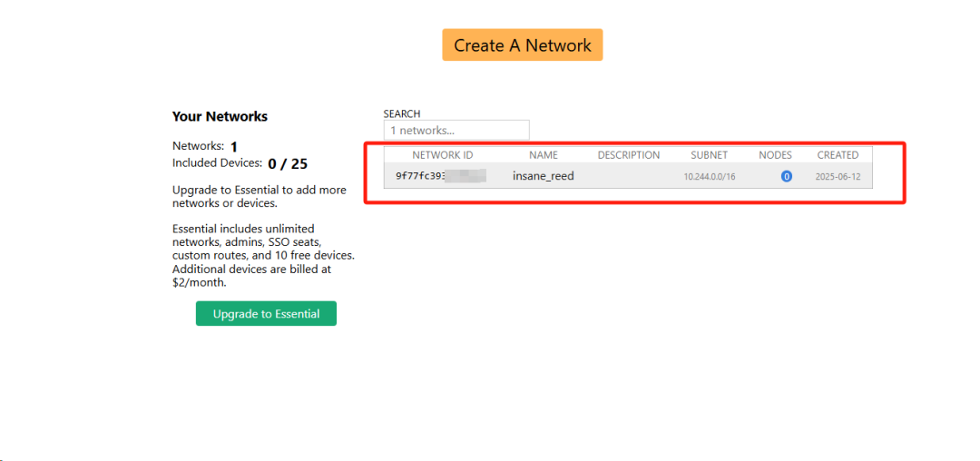Click the SUBNET column header

pos(709,155)
